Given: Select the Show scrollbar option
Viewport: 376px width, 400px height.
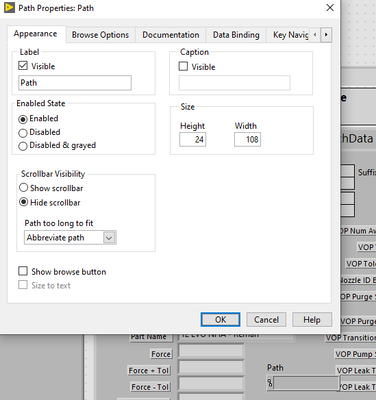Looking at the screenshot, I should (23, 188).
